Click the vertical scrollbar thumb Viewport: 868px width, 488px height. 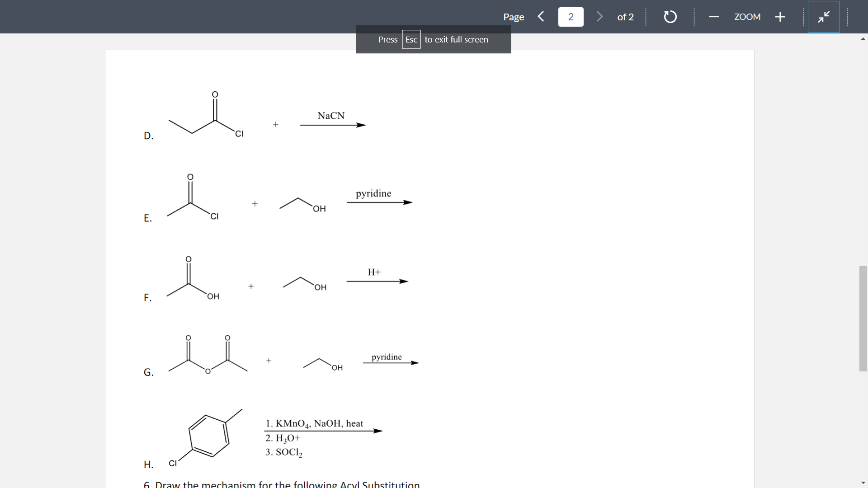pyautogui.click(x=863, y=318)
